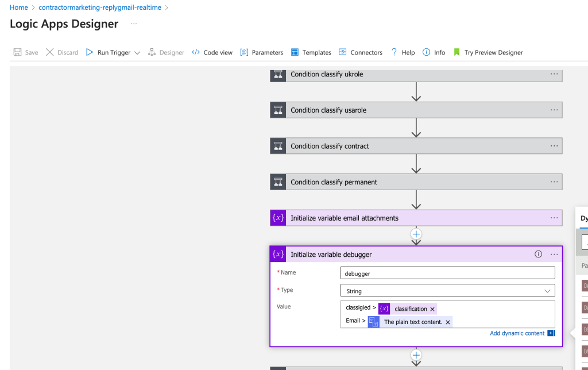This screenshot has width=588, height=370.
Task: Open ellipsis menu for Condition classify ukrole
Action: (554, 74)
